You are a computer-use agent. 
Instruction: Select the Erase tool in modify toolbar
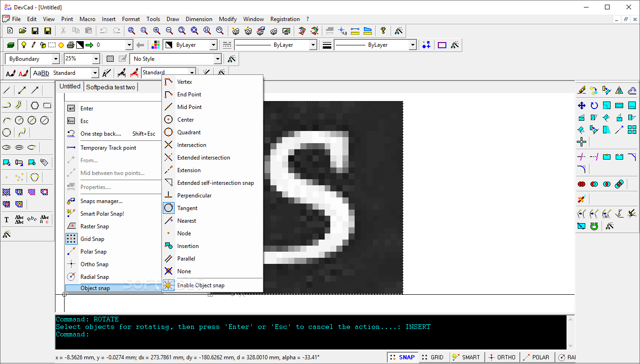click(x=582, y=90)
